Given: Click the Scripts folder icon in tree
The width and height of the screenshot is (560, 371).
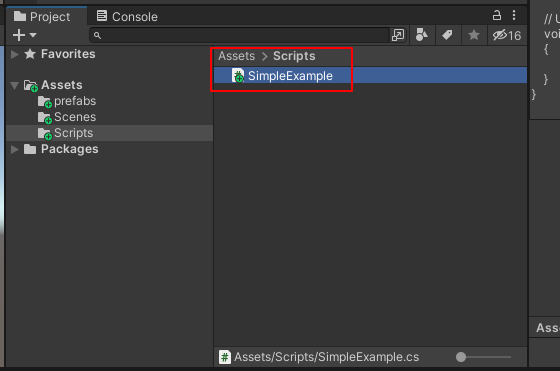Looking at the screenshot, I should click(x=45, y=133).
